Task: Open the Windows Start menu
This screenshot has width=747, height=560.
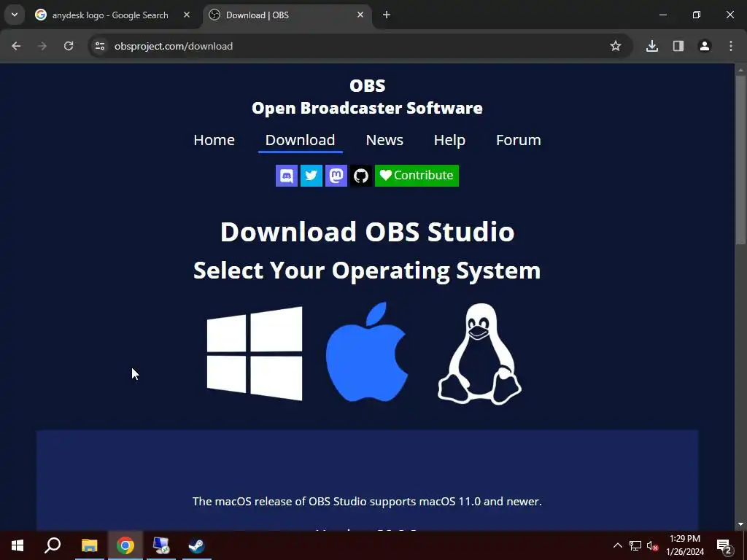Action: [18, 545]
